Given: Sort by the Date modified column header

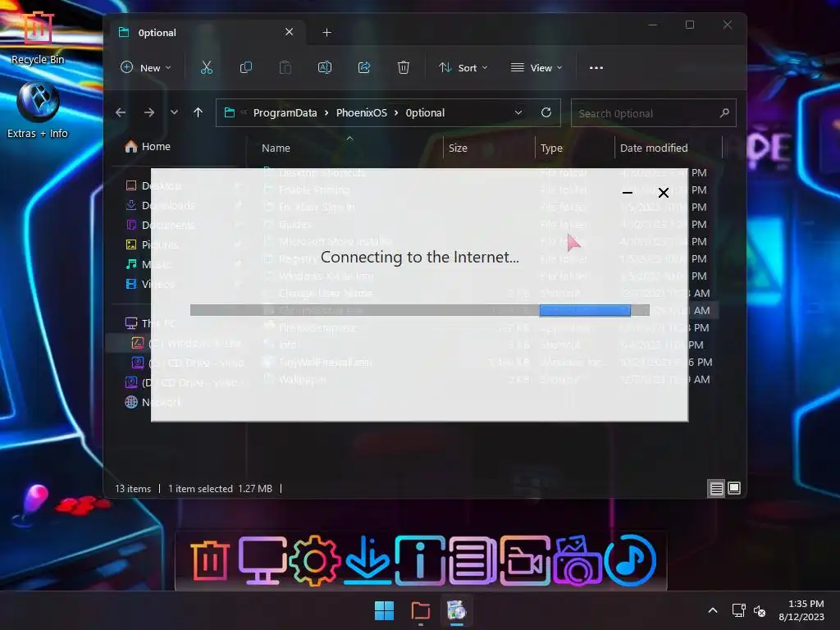Looking at the screenshot, I should tap(654, 148).
